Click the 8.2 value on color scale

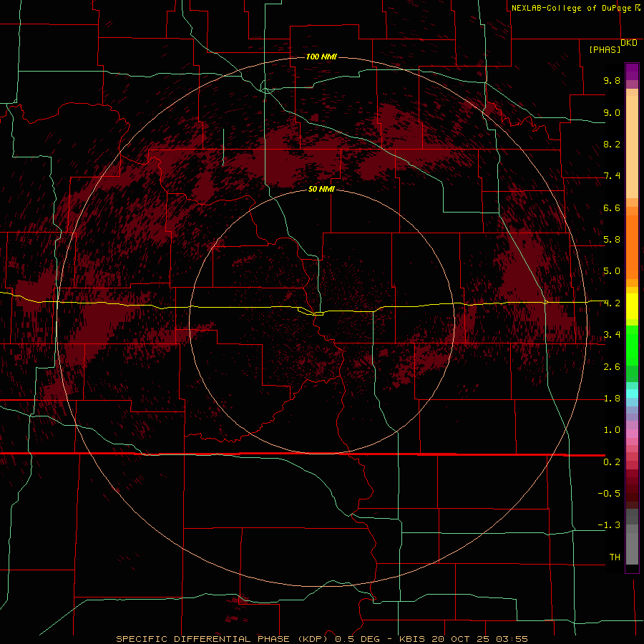pyautogui.click(x=612, y=144)
